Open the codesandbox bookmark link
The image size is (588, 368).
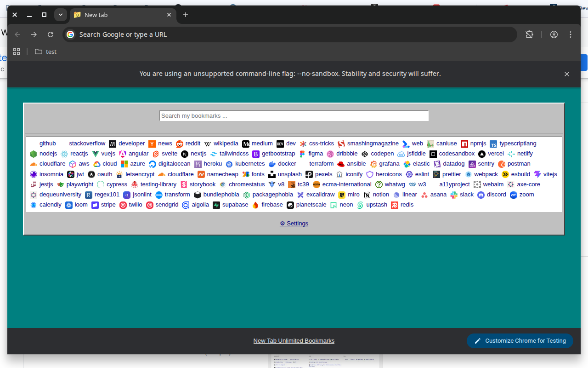click(457, 154)
